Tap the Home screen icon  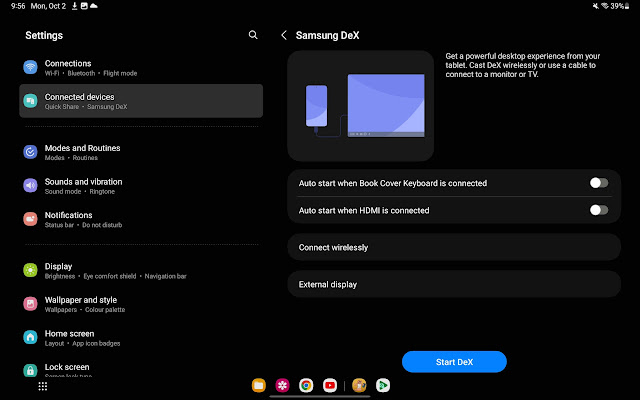pos(30,337)
